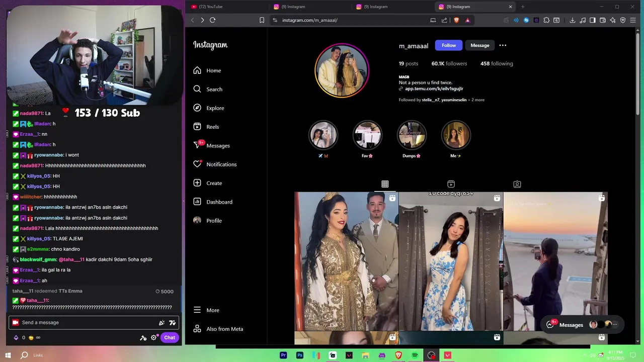Open the Me story highlight
This screenshot has height=362, width=644.
pyautogui.click(x=456, y=136)
